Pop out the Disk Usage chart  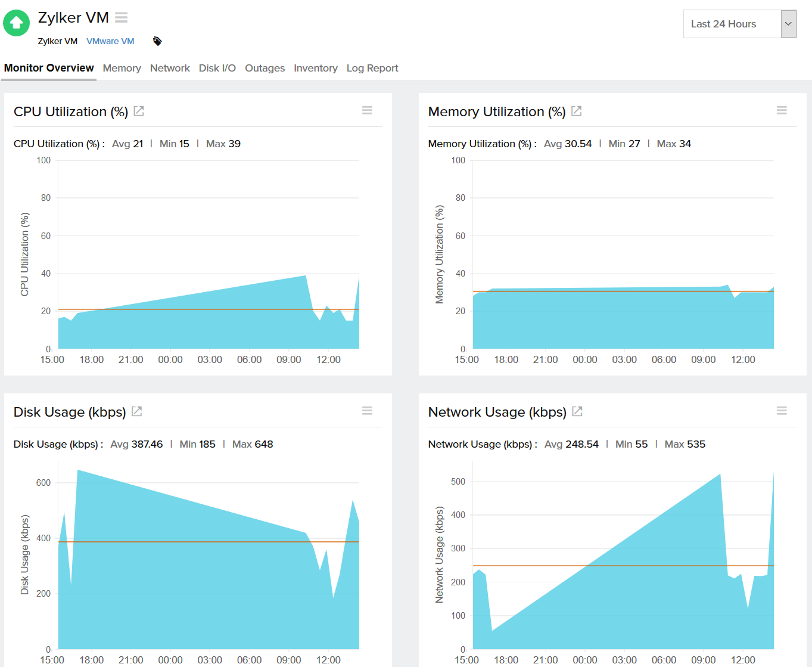tap(136, 411)
